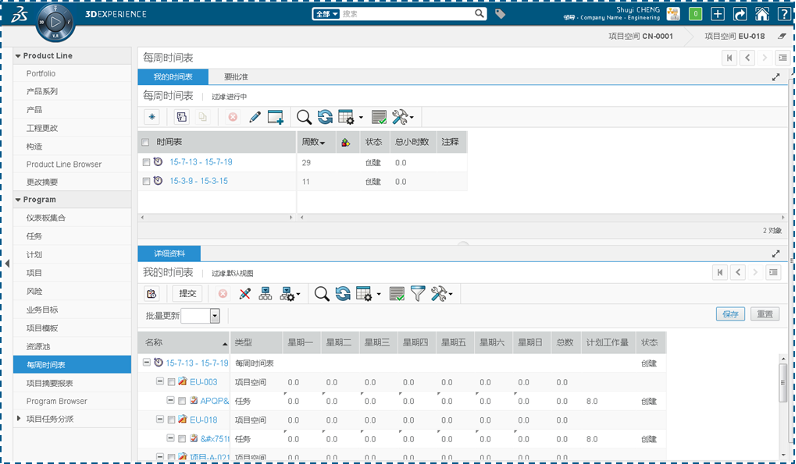This screenshot has height=464, width=796.
Task: Click the home icon in top bar
Action: click(x=762, y=14)
